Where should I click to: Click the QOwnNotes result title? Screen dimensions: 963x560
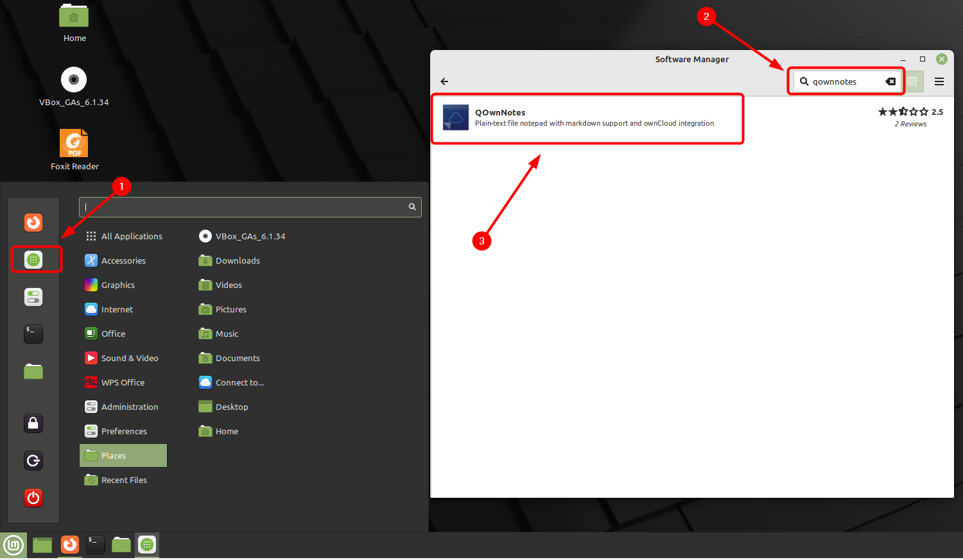click(x=500, y=112)
